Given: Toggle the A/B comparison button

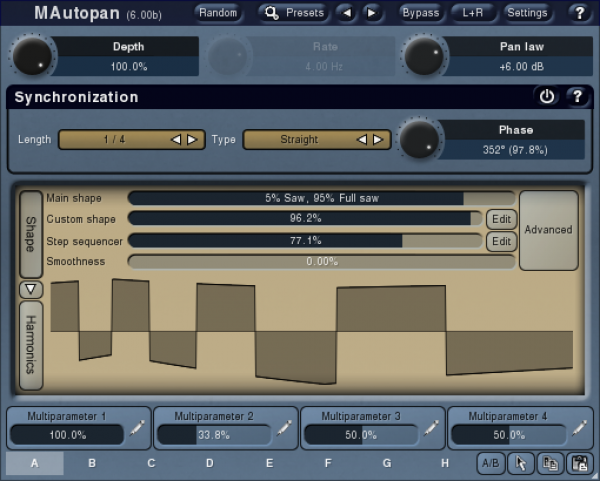Looking at the screenshot, I should coord(491,463).
